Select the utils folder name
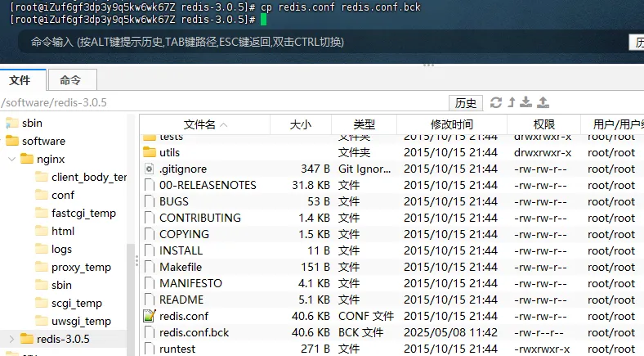 (170, 152)
